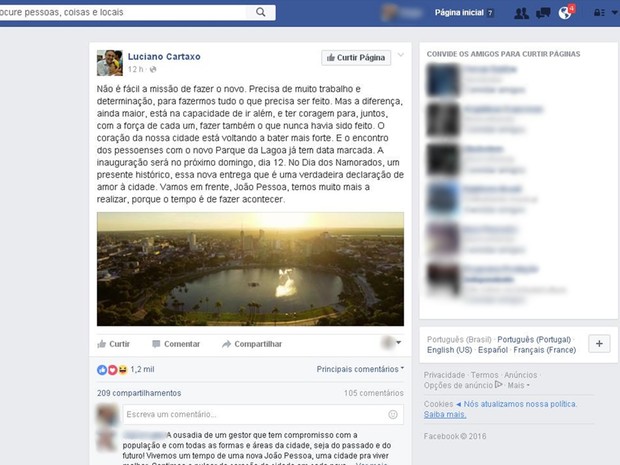Open the privacy shortcuts lock icon
Screen dimensions: 620x465
599,13
